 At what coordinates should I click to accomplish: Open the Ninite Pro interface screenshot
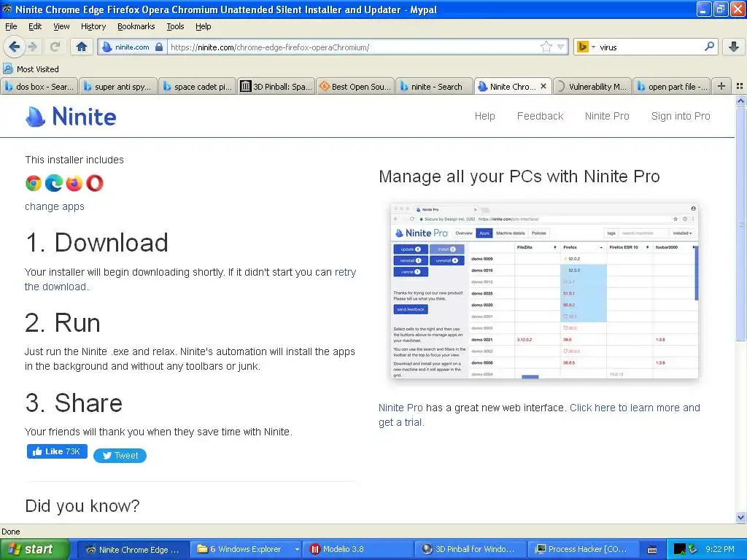click(x=543, y=291)
